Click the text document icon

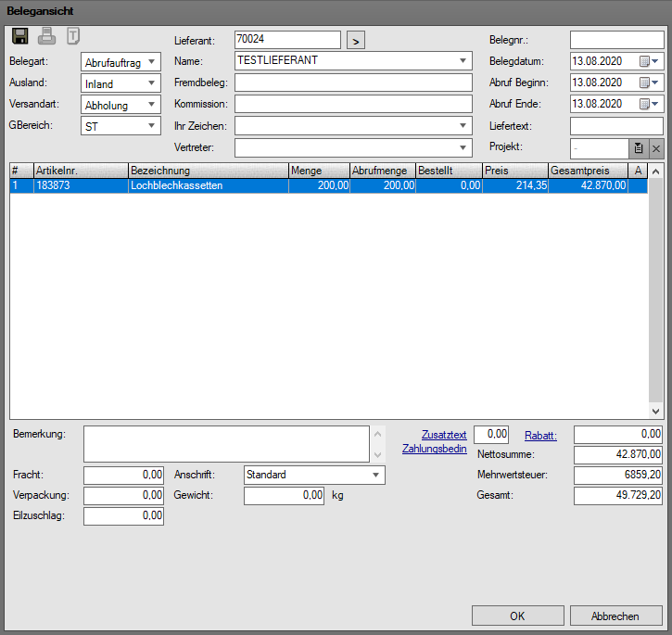(73, 37)
